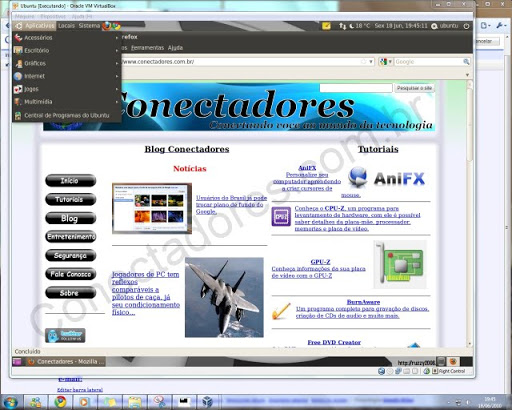Click the BurnAware icon
The width and height of the screenshot is (512, 410).
point(281,311)
